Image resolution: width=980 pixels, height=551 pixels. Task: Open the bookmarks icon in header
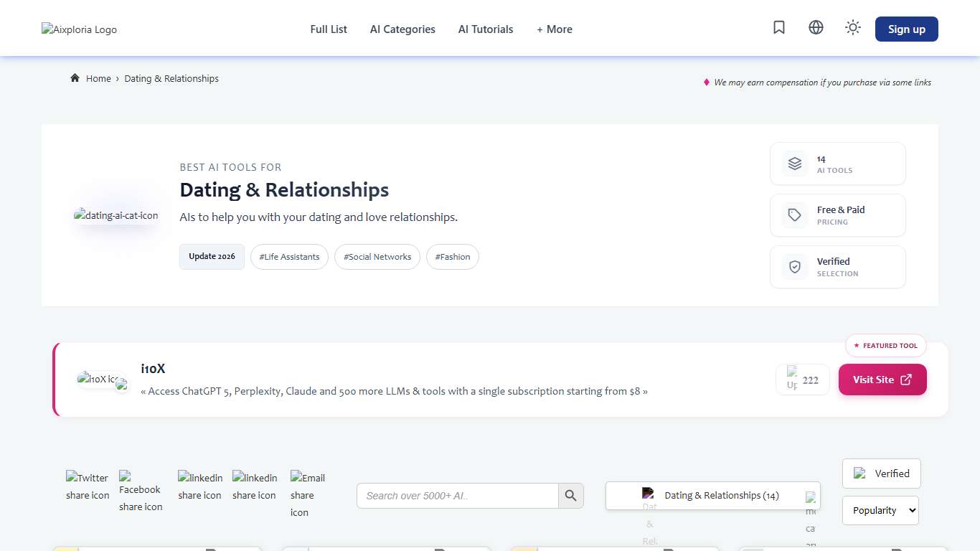(x=779, y=28)
